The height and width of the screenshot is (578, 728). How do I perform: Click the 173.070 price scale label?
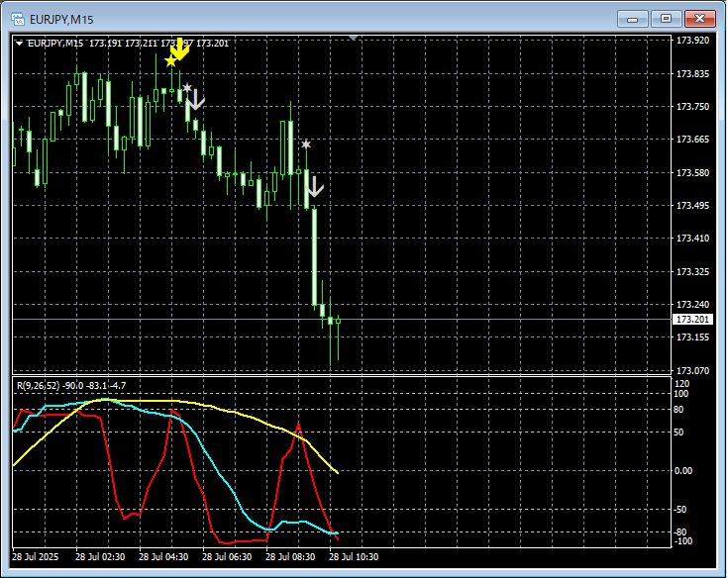pyautogui.click(x=692, y=370)
